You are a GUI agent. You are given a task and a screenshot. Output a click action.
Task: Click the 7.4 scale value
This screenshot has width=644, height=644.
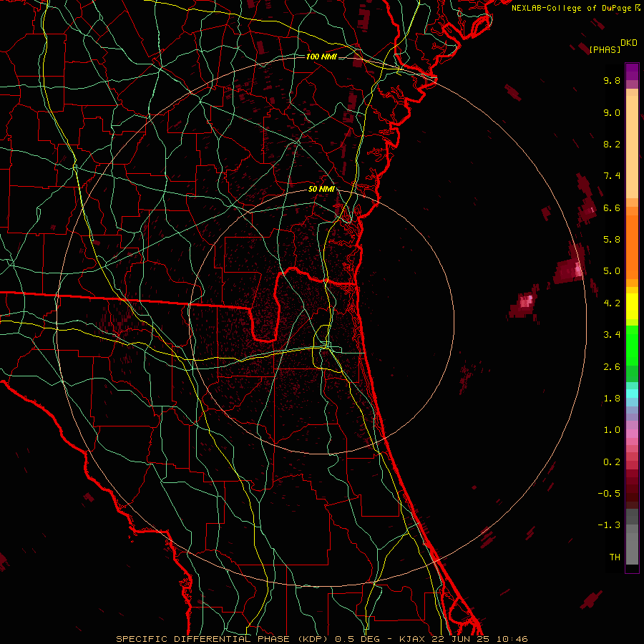(612, 176)
